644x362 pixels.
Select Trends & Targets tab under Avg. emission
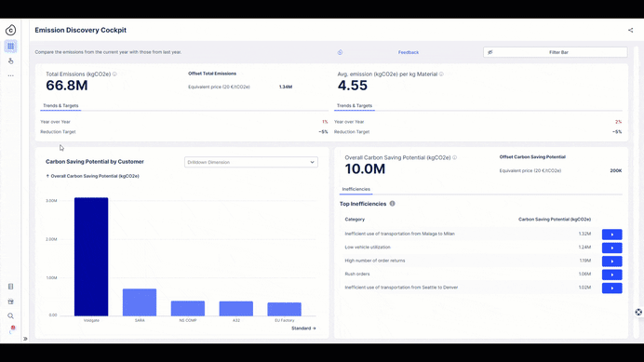pyautogui.click(x=355, y=105)
